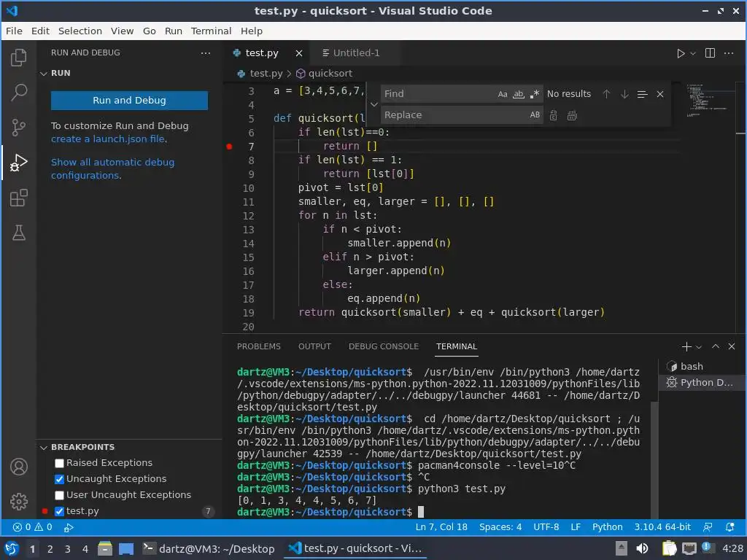
Task: Collapse the BREAKPOINTS section
Action: click(x=44, y=447)
